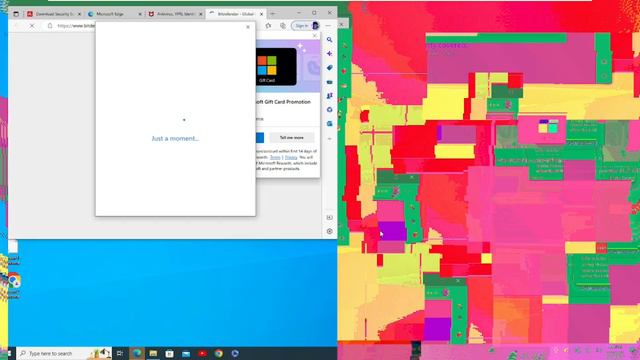Click the site lock icon in address bar
Screen dimensions: 640x360
50,26
